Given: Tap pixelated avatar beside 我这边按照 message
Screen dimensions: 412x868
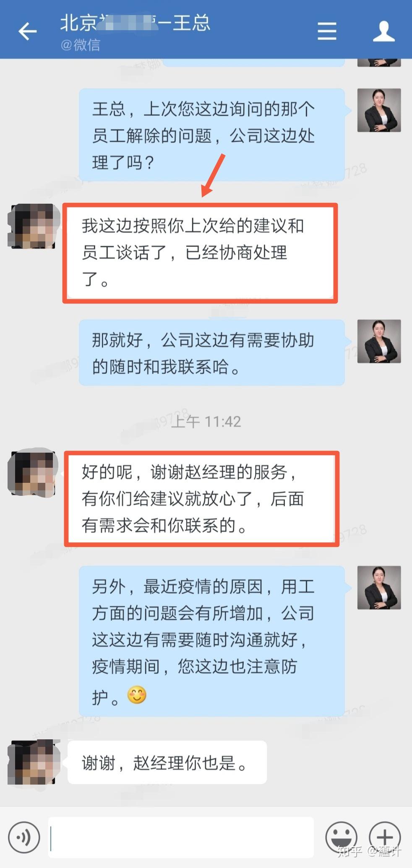Looking at the screenshot, I should tap(33, 226).
